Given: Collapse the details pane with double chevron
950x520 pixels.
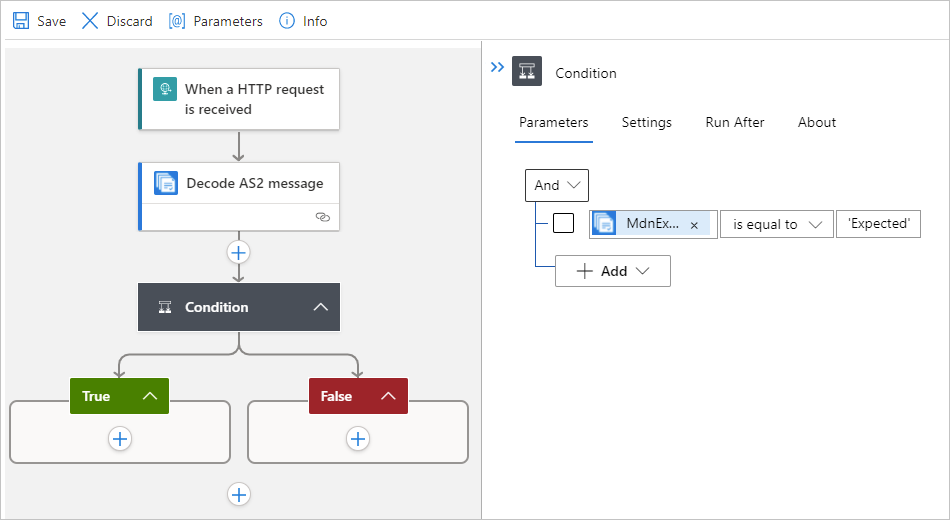Looking at the screenshot, I should tap(498, 68).
